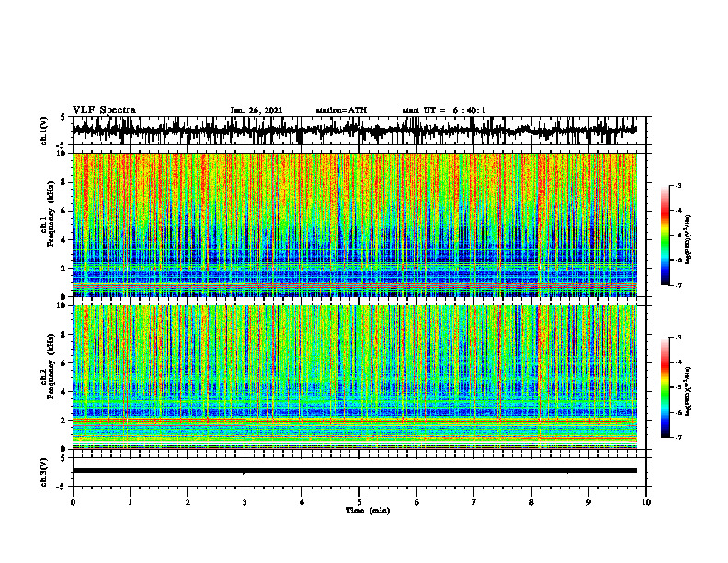Click time axis tick label "3"
The width and height of the screenshot is (728, 563).
tap(245, 502)
